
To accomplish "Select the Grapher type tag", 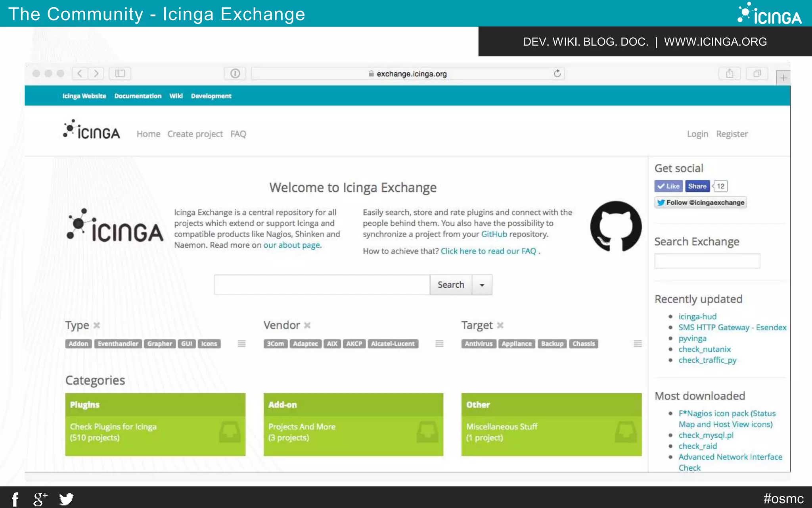I will click(160, 344).
